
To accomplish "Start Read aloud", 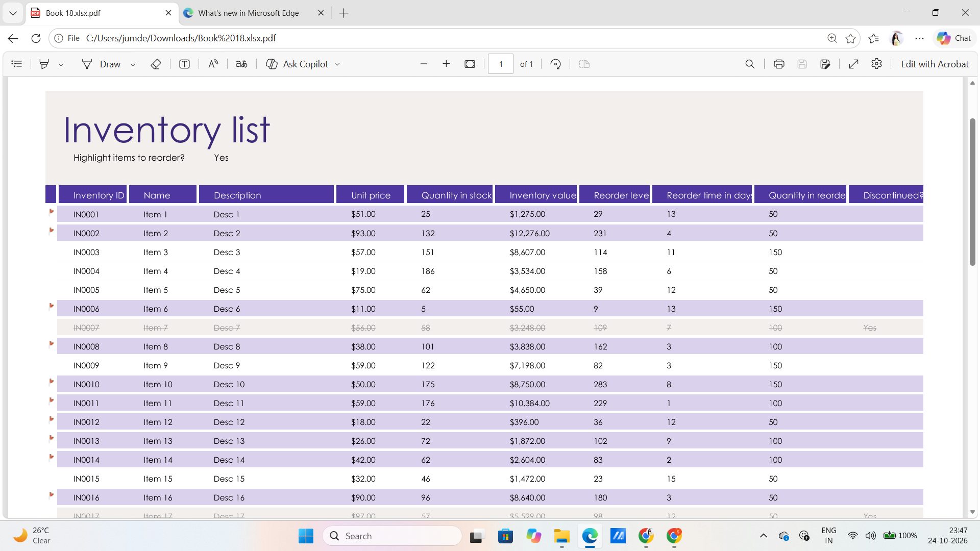I will click(213, 64).
